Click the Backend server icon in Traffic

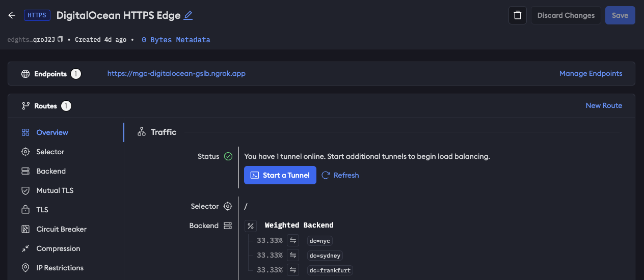[228, 226]
